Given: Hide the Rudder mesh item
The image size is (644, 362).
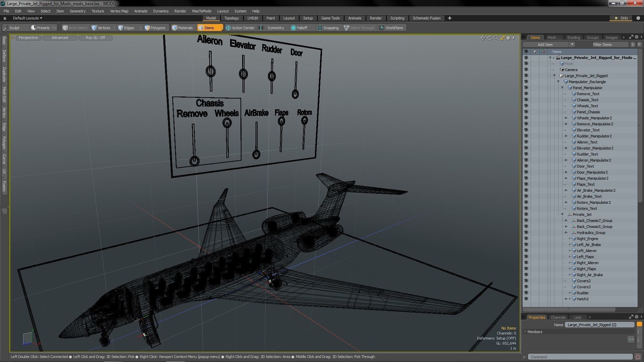Looking at the screenshot, I should pyautogui.click(x=526, y=293).
